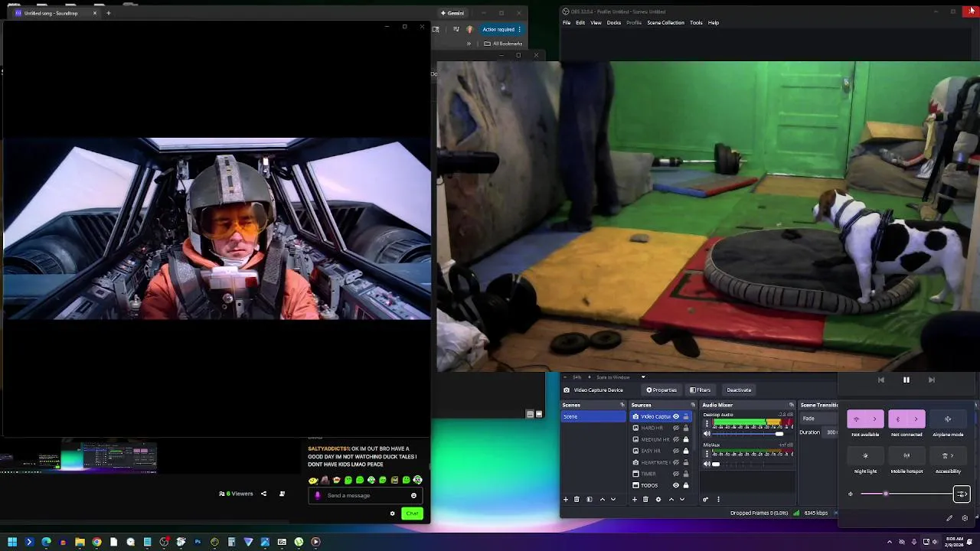The width and height of the screenshot is (980, 551).
Task: Expand Wi-Fi options chevron in quick settings
Action: [x=874, y=419]
